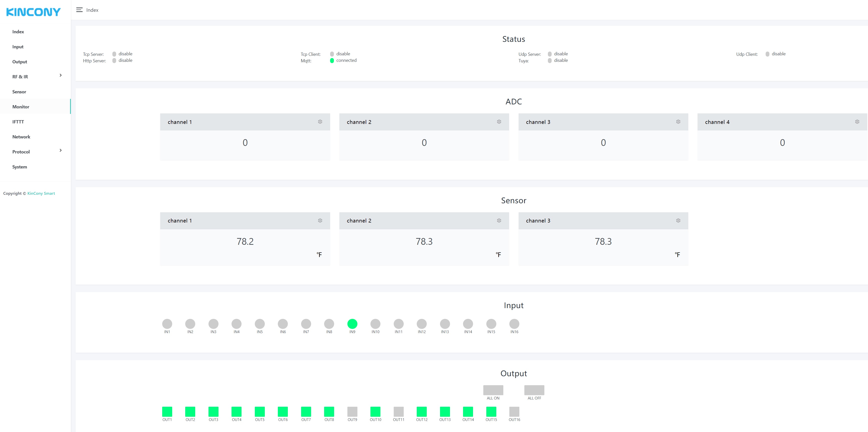This screenshot has width=868, height=432.
Task: Turn off the OUT1 output
Action: pos(167,411)
